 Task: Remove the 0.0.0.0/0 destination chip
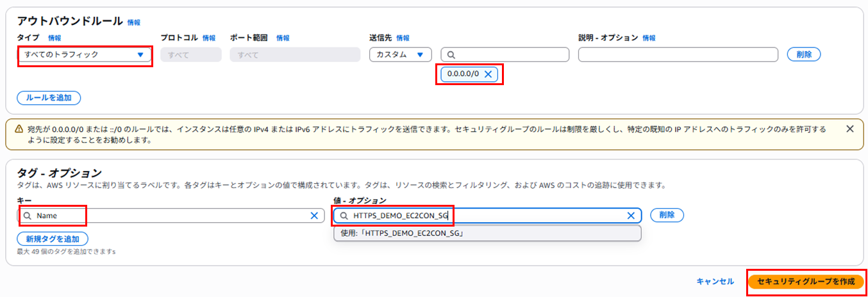pos(488,74)
